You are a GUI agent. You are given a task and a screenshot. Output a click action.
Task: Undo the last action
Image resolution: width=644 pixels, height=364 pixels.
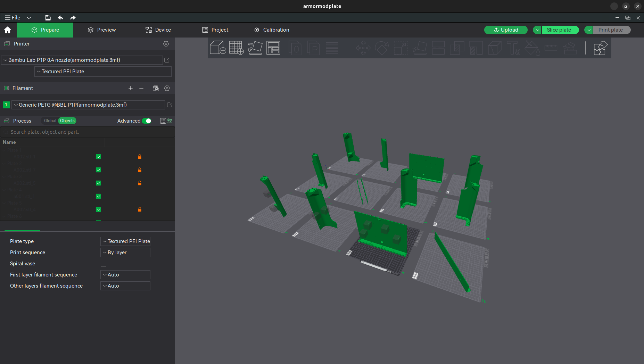pos(60,18)
